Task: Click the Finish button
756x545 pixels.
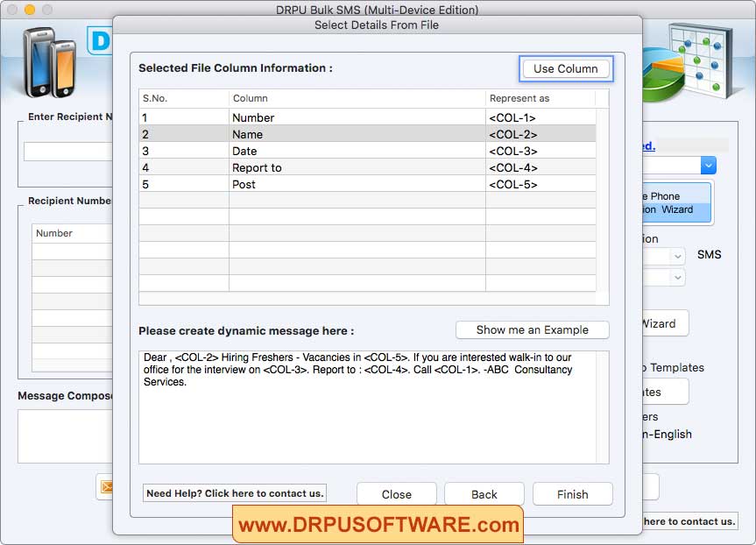Action: tap(572, 494)
